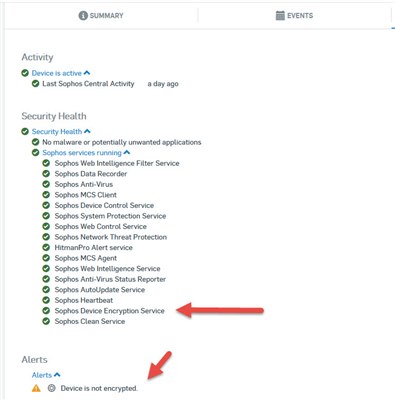Select the Device is not encrypted alert
Viewport: 395px width, 400px height.
coord(99,388)
